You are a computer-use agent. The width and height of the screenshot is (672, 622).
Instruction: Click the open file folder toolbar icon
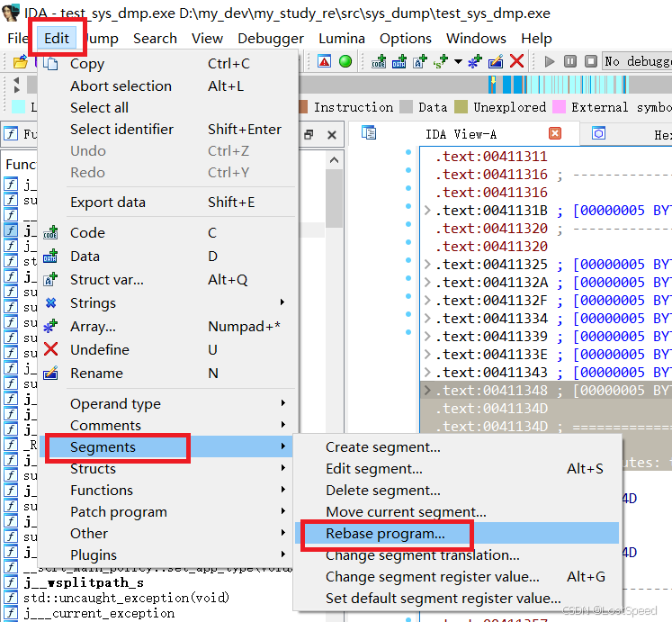click(20, 62)
